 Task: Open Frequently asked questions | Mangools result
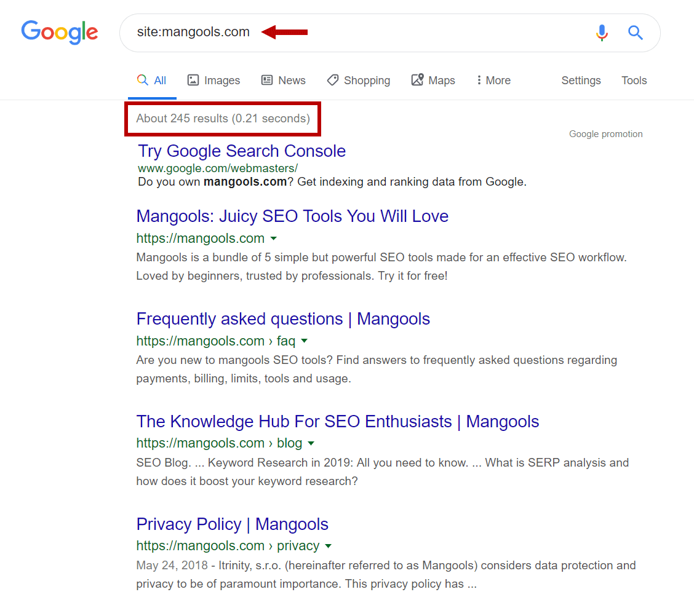pos(283,319)
